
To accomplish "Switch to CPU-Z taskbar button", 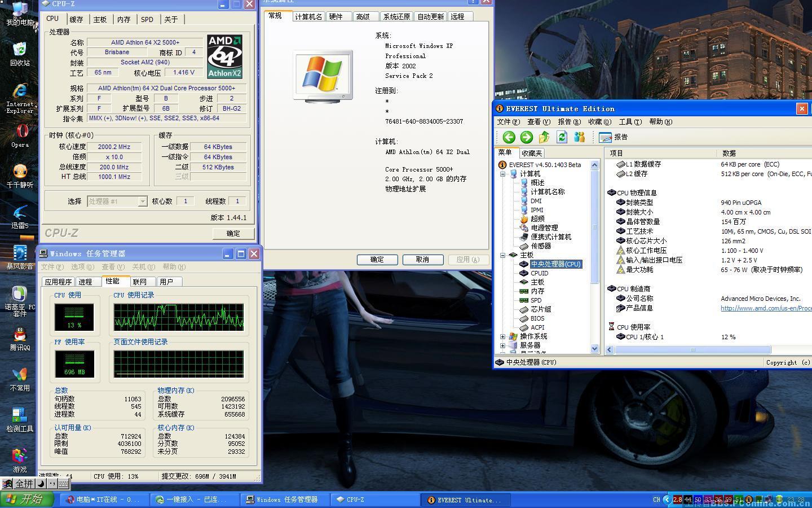I will coord(375,500).
